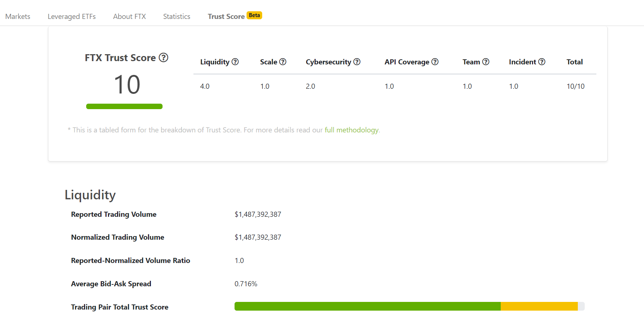
Task: Click the Incident column help icon
Action: coord(542,62)
